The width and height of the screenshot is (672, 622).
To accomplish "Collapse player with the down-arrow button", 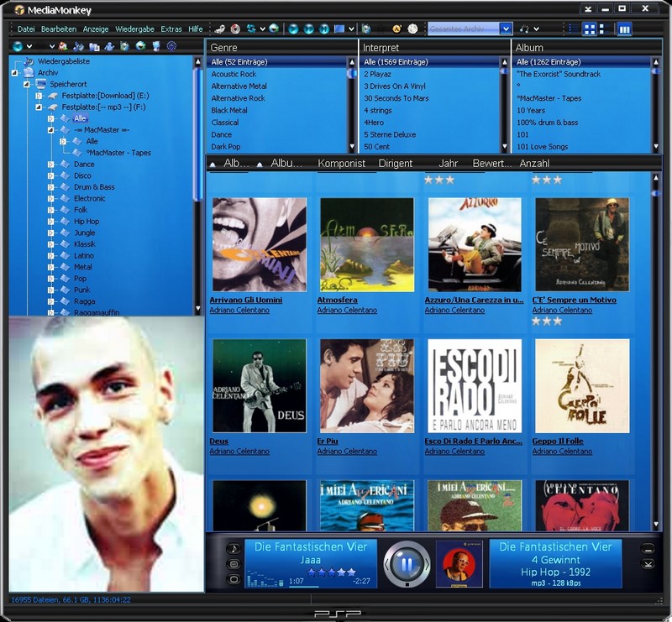I will tap(648, 564).
